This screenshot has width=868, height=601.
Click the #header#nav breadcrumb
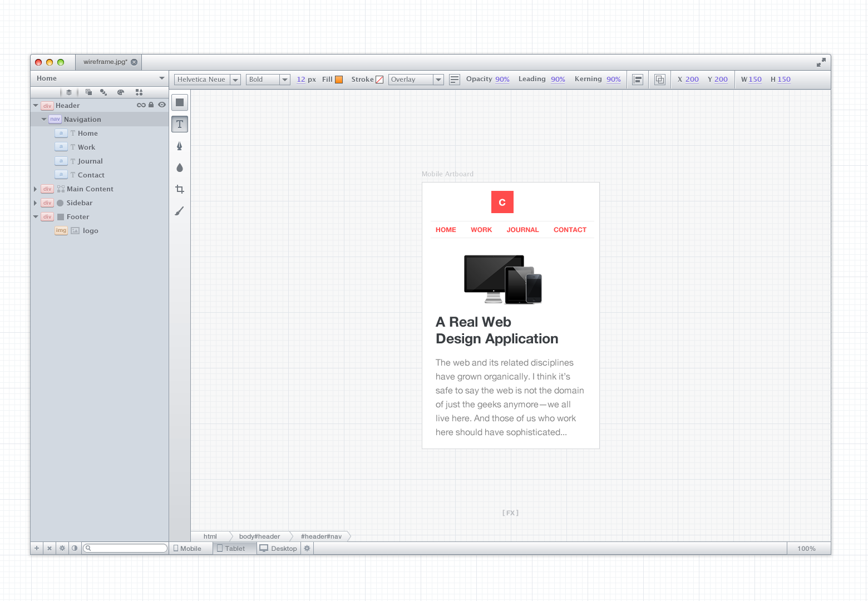click(x=321, y=536)
